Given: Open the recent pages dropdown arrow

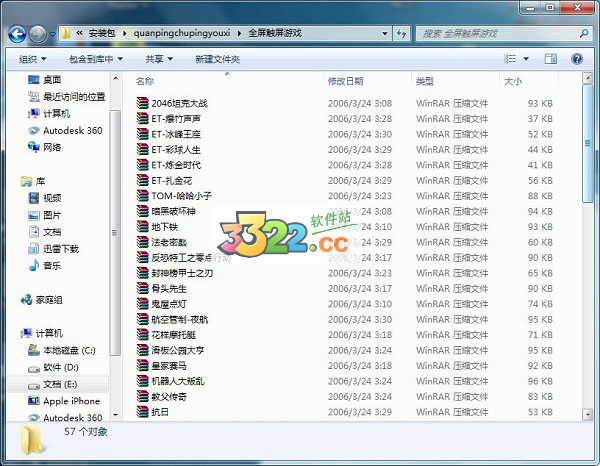Looking at the screenshot, I should [52, 34].
